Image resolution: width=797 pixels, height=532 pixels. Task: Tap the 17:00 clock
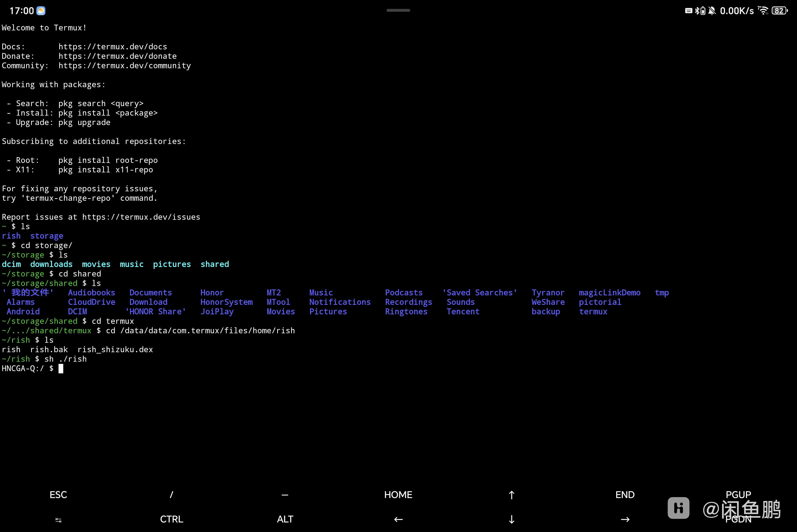pyautogui.click(x=22, y=11)
